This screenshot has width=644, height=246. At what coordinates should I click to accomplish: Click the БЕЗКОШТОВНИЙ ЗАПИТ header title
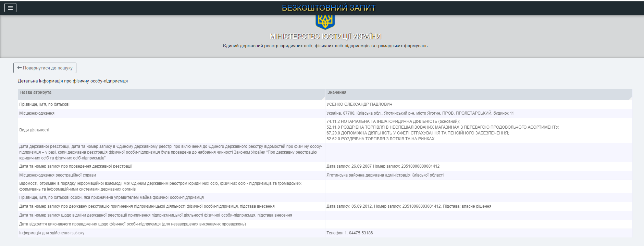(329, 8)
